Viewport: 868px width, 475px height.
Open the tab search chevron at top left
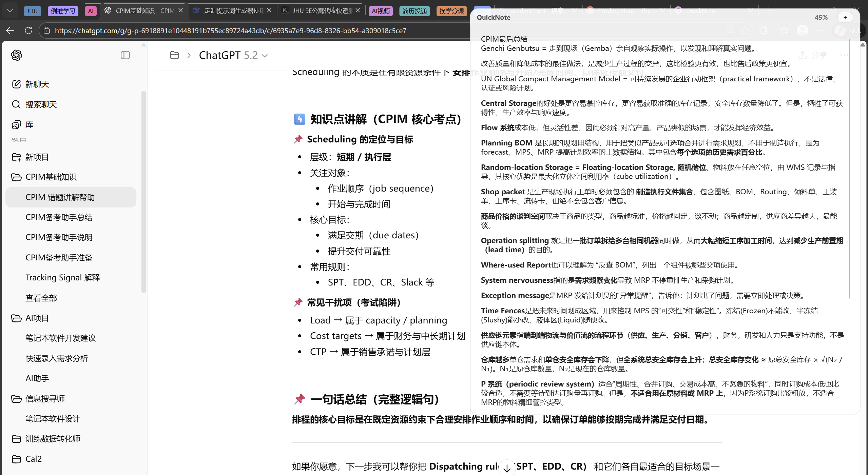pos(10,10)
